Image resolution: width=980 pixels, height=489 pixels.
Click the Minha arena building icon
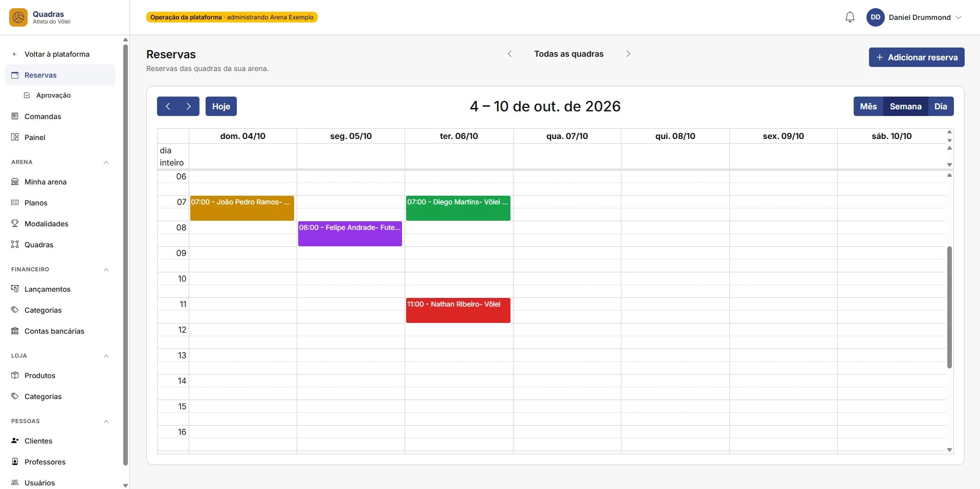tap(15, 182)
